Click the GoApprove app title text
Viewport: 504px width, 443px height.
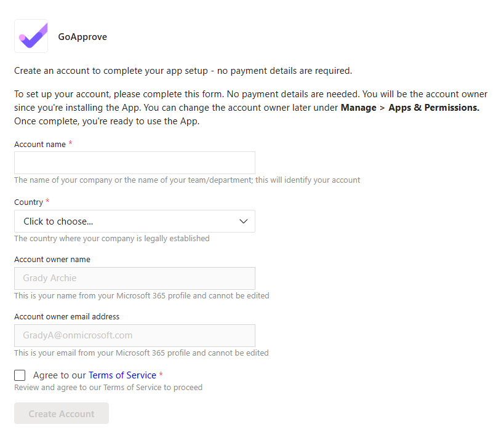click(x=82, y=37)
